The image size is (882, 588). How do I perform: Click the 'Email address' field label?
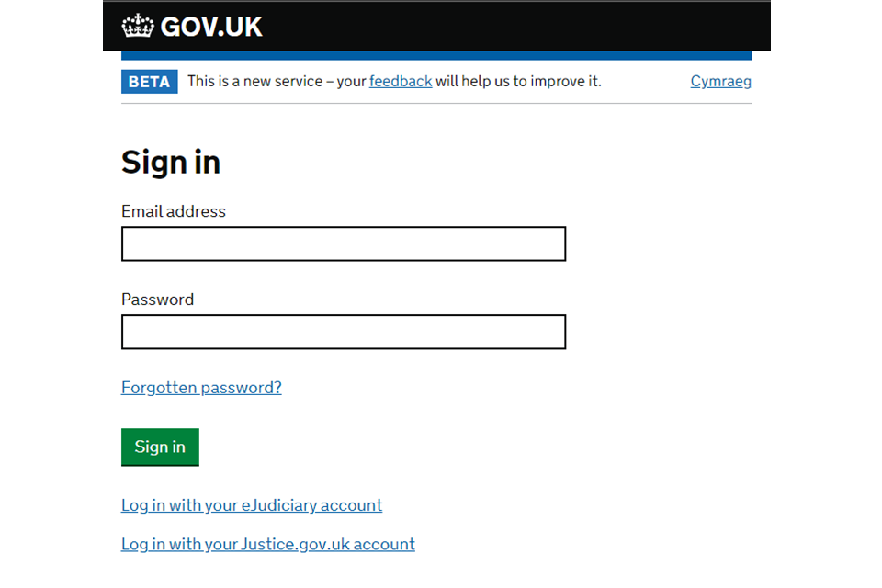pos(174,211)
